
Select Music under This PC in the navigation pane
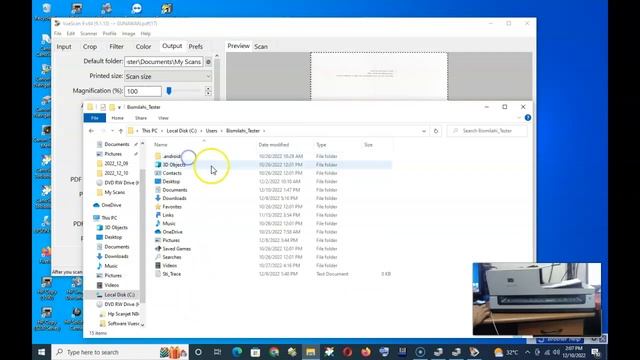point(111,266)
